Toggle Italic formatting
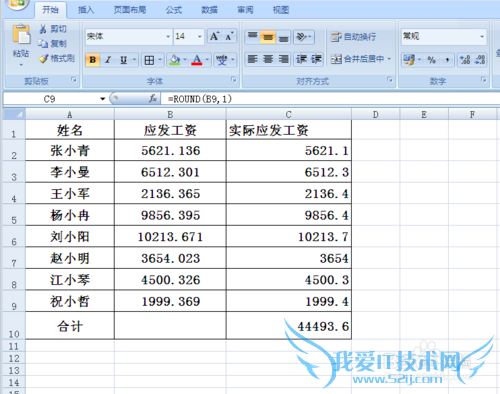The image size is (500, 394). [x=108, y=60]
